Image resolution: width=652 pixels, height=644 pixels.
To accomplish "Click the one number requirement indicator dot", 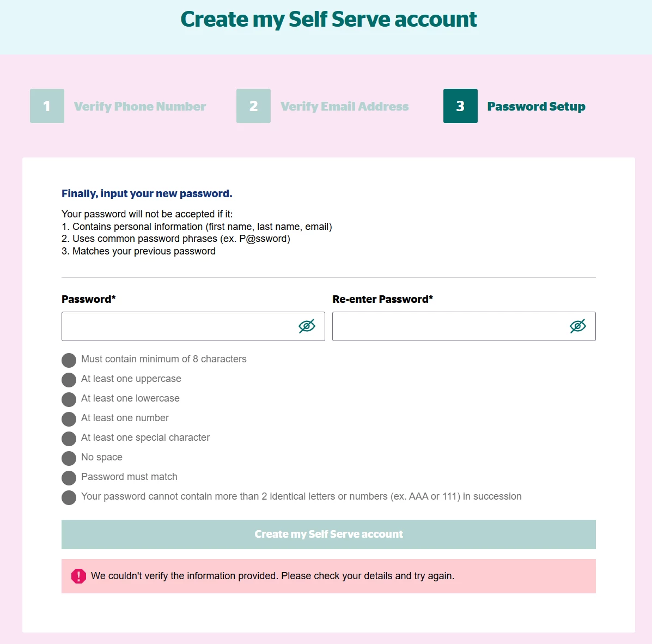I will pos(69,419).
